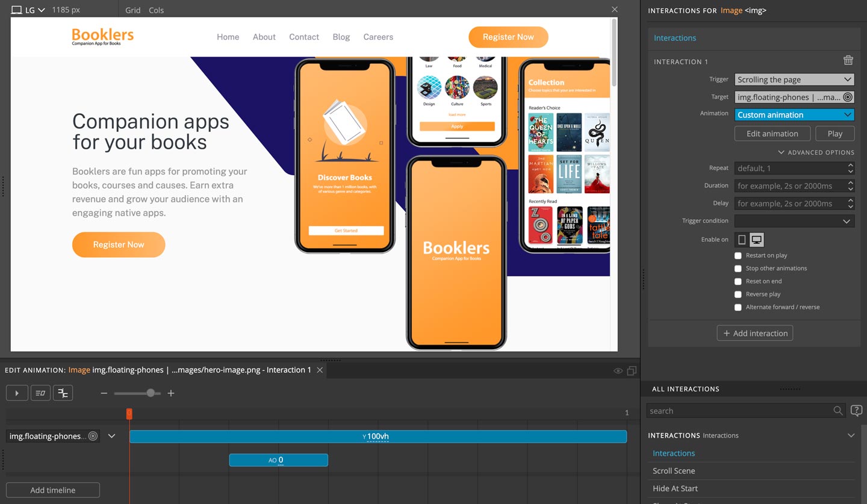
Task: Click the lines-and-box icon button right of timeline play
Action: [40, 393]
